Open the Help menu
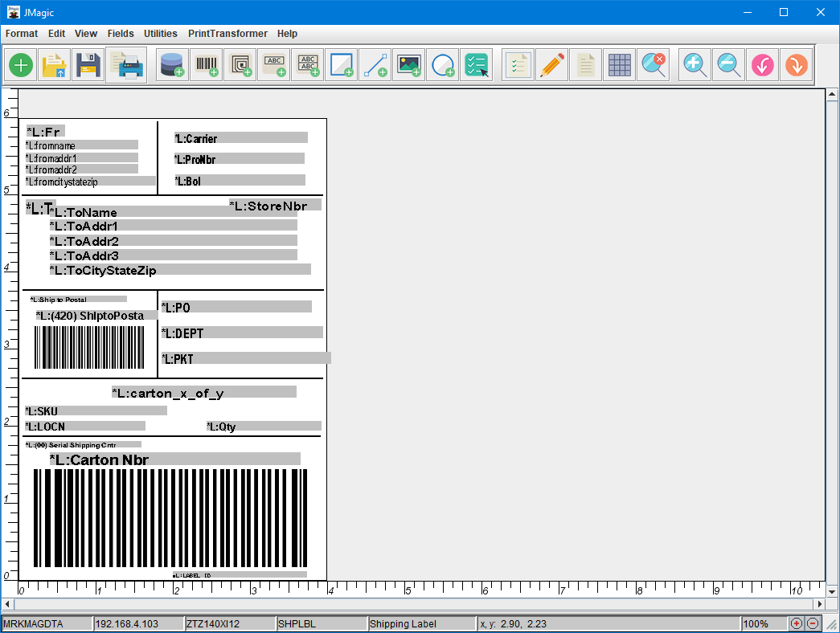 (287, 33)
